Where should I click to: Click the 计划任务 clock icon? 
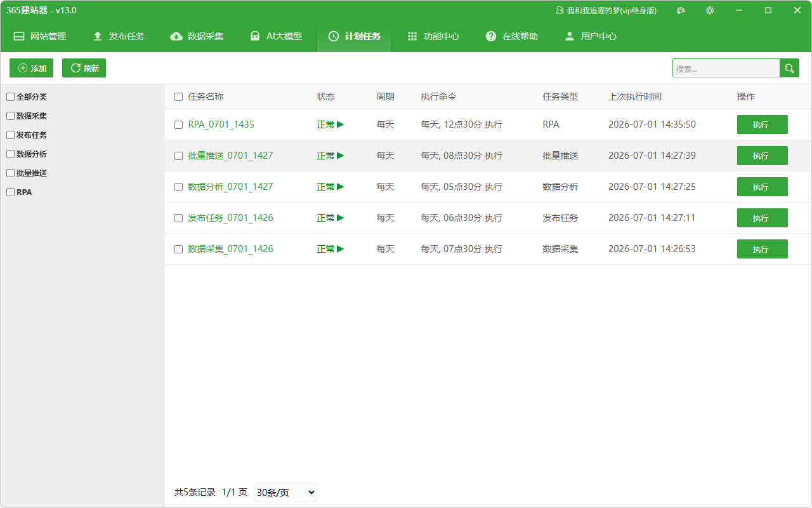pos(334,36)
